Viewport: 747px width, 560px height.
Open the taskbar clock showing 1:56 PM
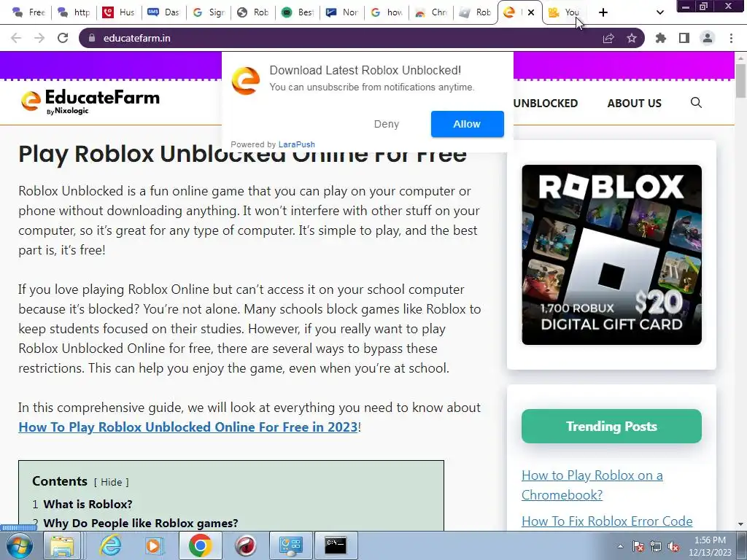(x=710, y=546)
